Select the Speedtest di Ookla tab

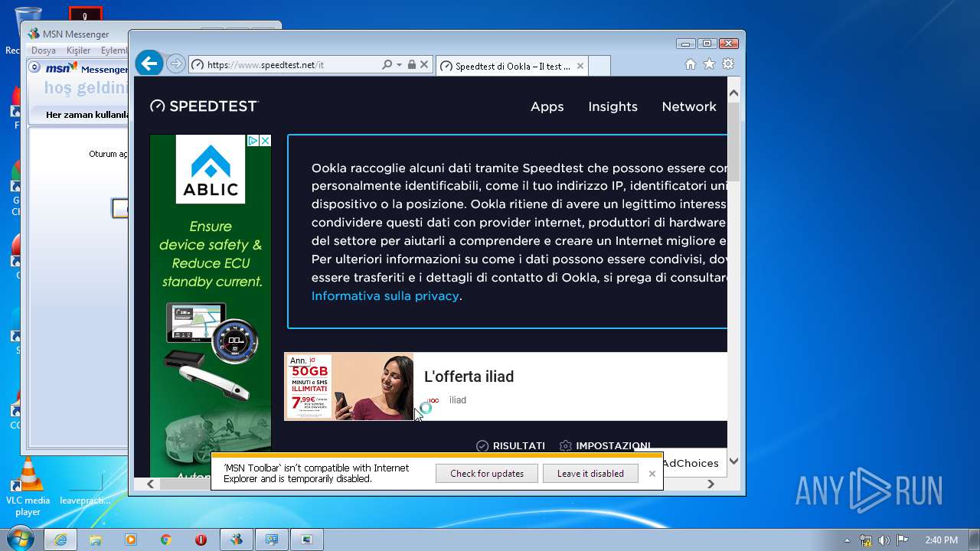512,66
